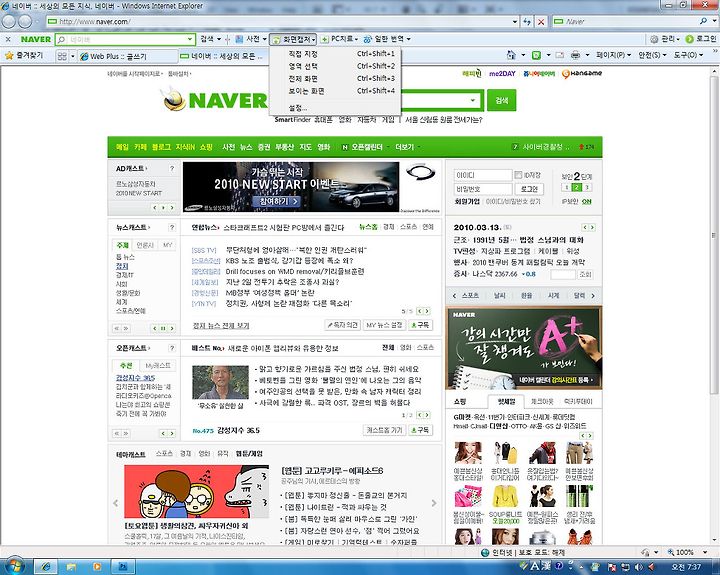
Task: Select 영역 선택 capture menu item
Action: pos(336,66)
